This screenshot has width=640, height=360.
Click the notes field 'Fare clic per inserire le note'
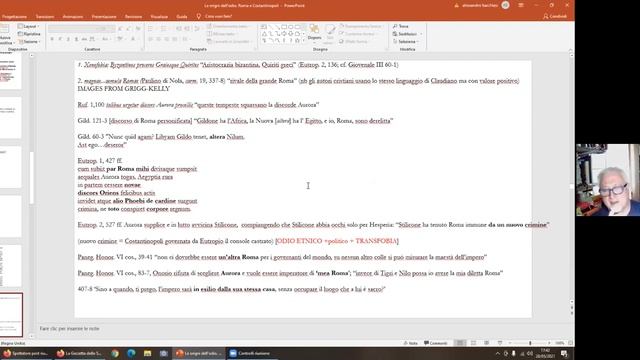69,328
